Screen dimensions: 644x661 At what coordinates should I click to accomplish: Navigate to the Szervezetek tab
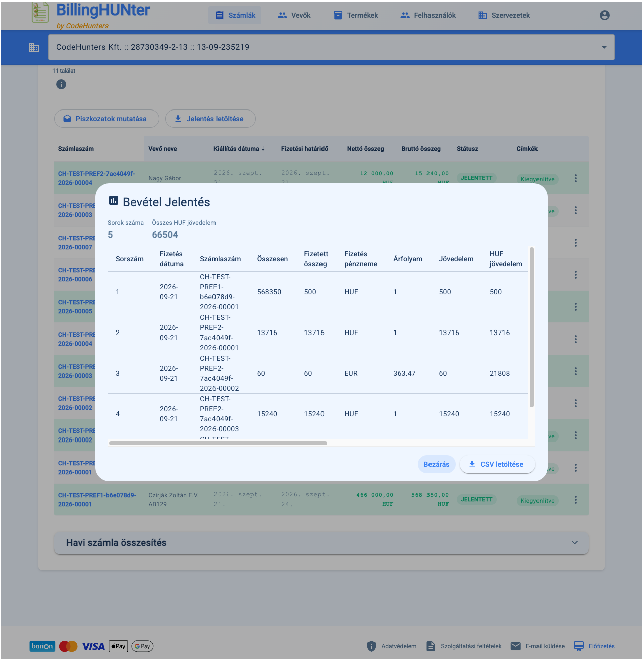504,15
